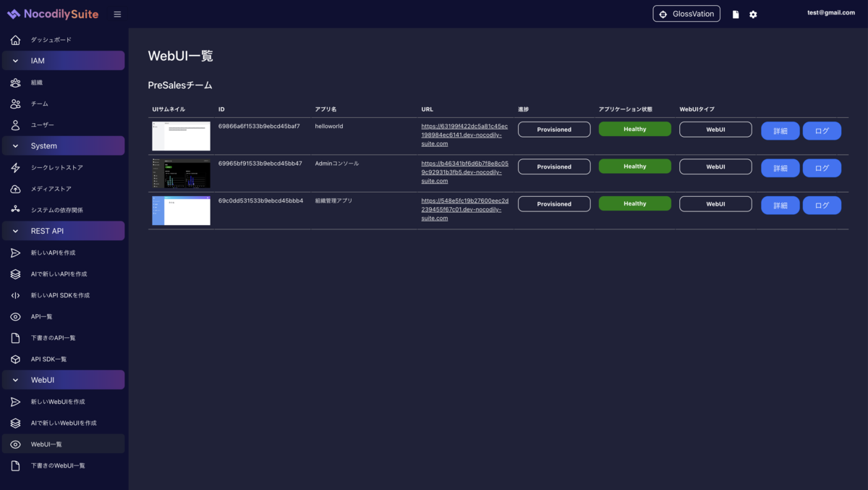Click the チーム users icon
868x490 pixels.
pos(15,104)
